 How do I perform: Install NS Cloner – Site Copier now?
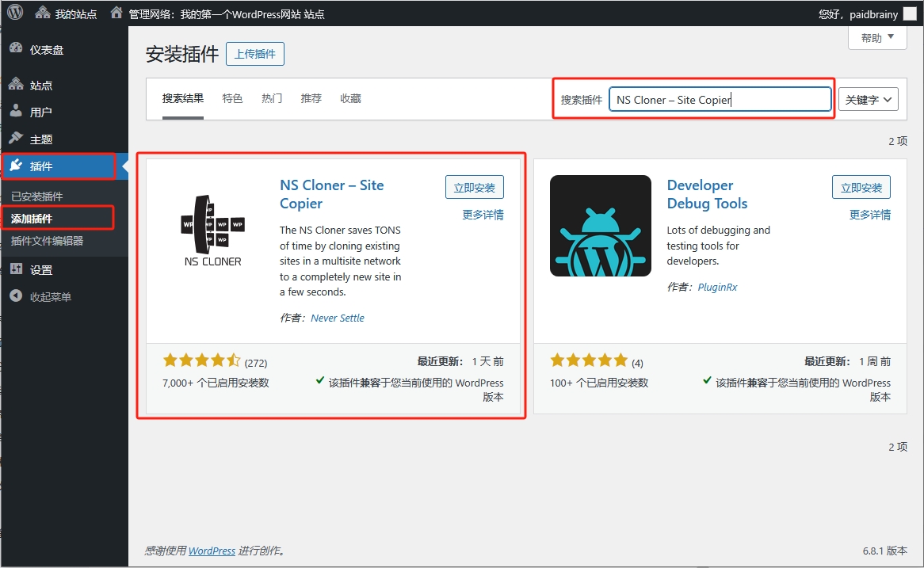pyautogui.click(x=475, y=188)
